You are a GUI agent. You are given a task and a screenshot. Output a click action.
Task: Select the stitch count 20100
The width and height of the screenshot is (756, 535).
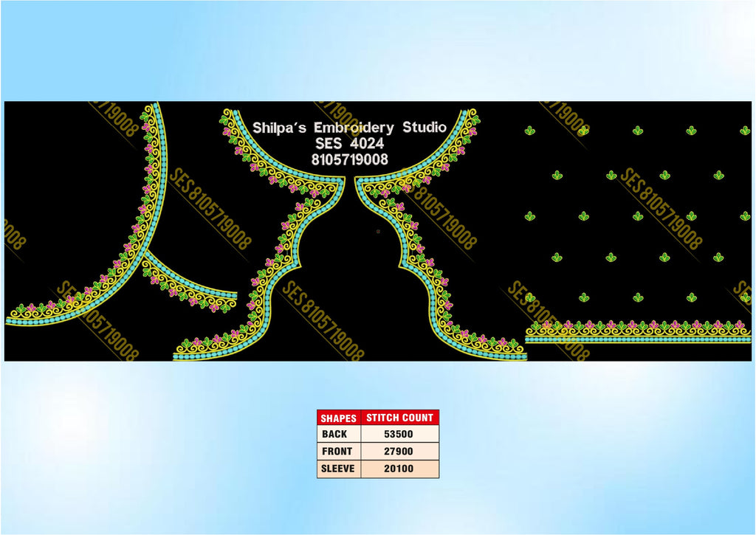pyautogui.click(x=398, y=469)
